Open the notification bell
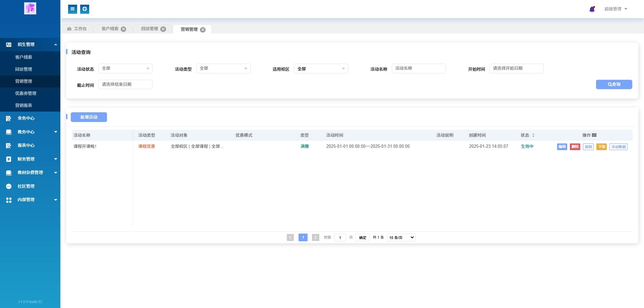 [x=592, y=9]
